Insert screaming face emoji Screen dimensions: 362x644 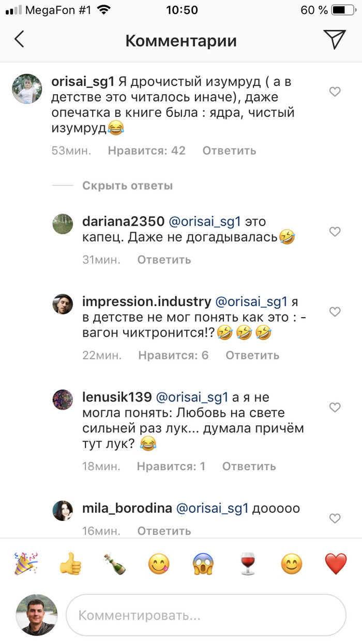click(x=203, y=563)
